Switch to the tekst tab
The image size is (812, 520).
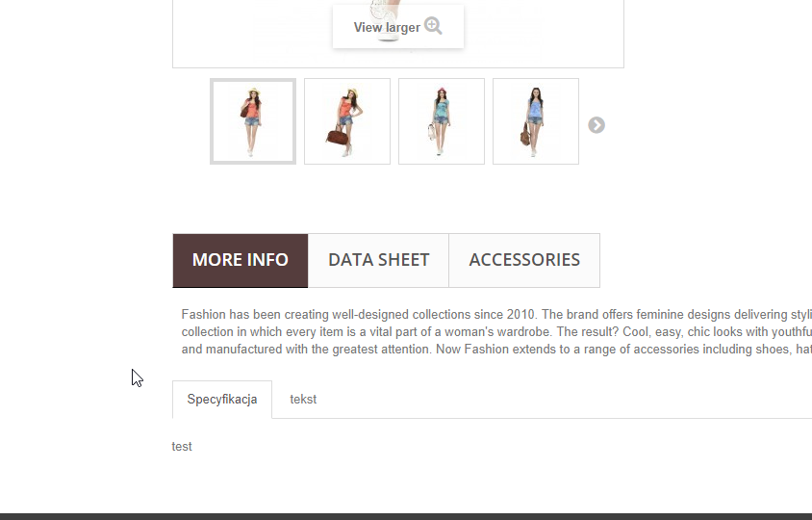303,400
